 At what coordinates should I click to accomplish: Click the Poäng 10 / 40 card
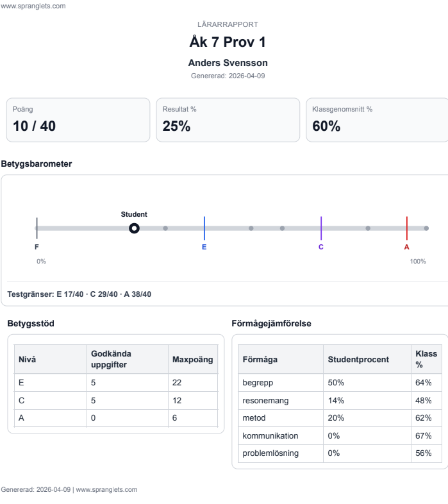coord(78,120)
